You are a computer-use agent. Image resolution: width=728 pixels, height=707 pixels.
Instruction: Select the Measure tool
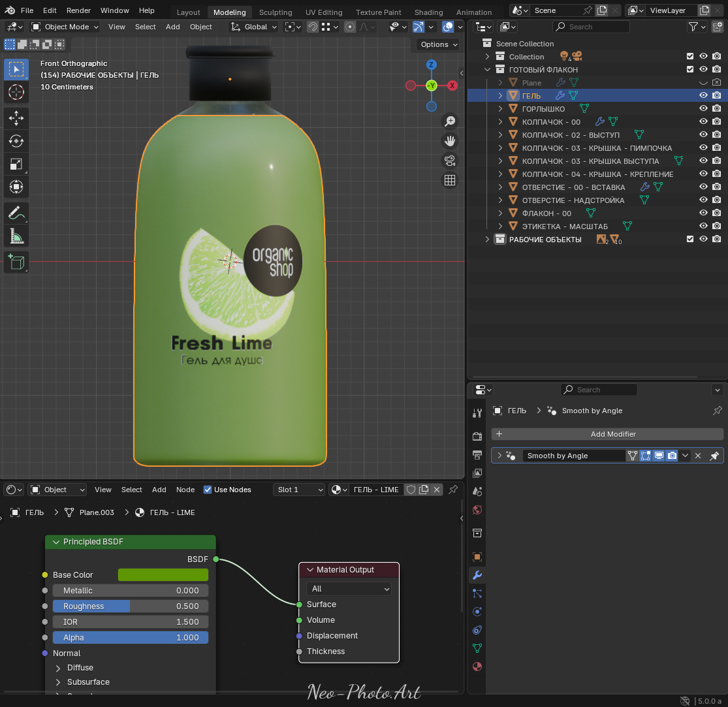(x=16, y=236)
